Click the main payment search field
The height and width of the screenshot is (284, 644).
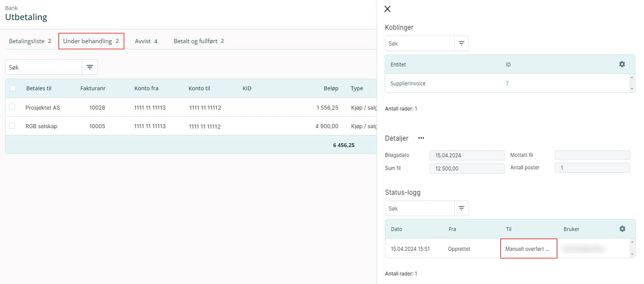click(44, 67)
